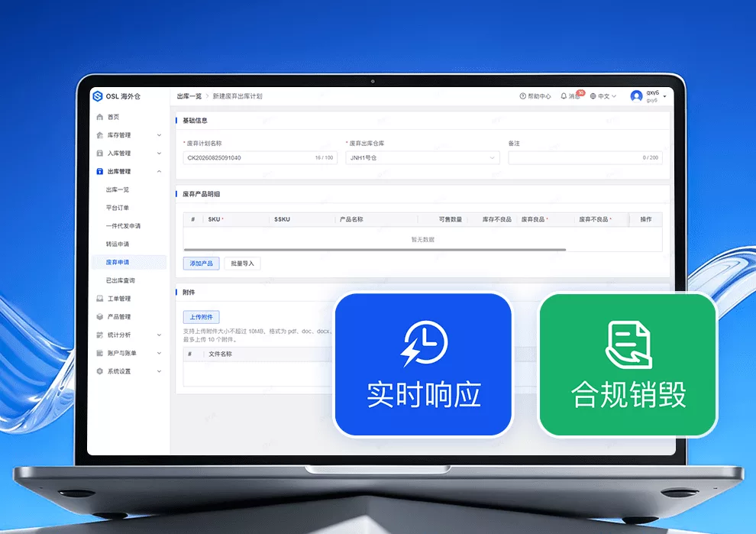756x534 pixels.
Task: Click the 系统设置 gear icon
Action: click(x=100, y=371)
